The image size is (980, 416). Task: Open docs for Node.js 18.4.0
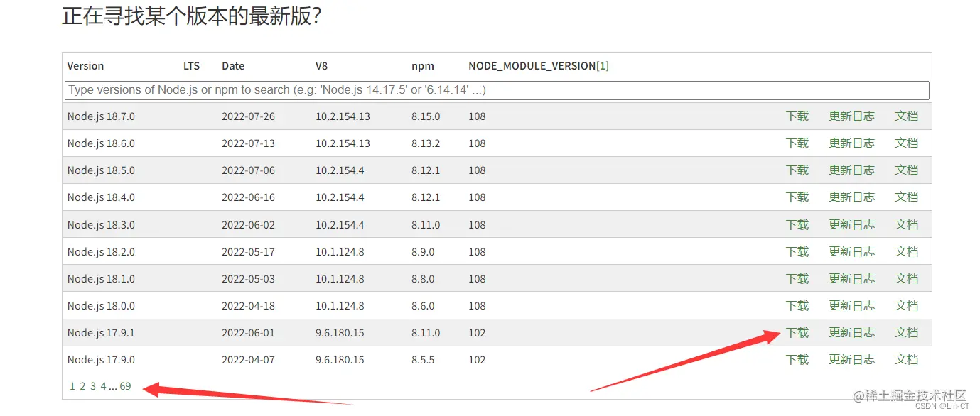click(907, 197)
